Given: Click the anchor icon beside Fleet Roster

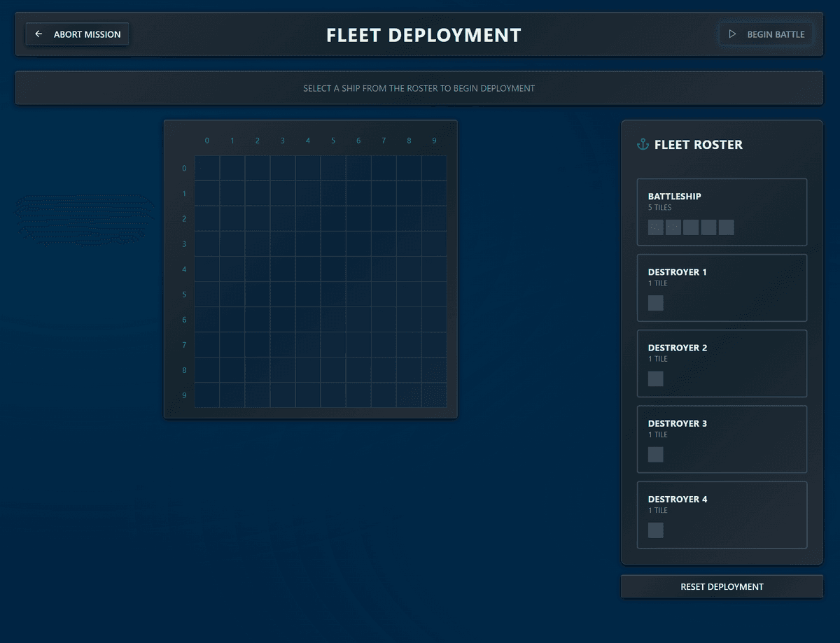Looking at the screenshot, I should tap(642, 144).
